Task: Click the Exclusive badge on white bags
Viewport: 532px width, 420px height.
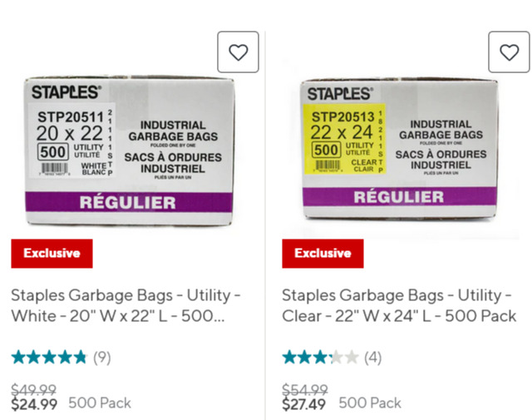Action: coord(52,253)
